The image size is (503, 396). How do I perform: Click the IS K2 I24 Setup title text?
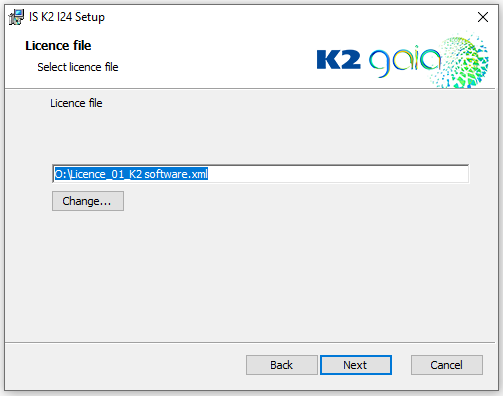click(67, 17)
